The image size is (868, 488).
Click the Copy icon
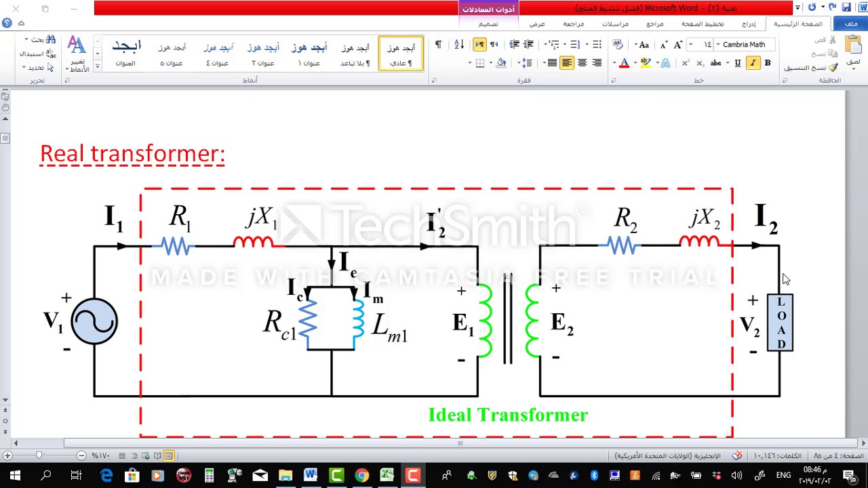(x=833, y=54)
